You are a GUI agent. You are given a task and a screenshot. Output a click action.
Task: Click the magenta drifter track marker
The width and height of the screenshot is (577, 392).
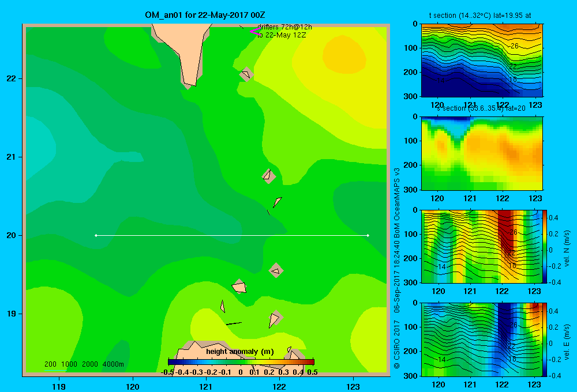255,32
